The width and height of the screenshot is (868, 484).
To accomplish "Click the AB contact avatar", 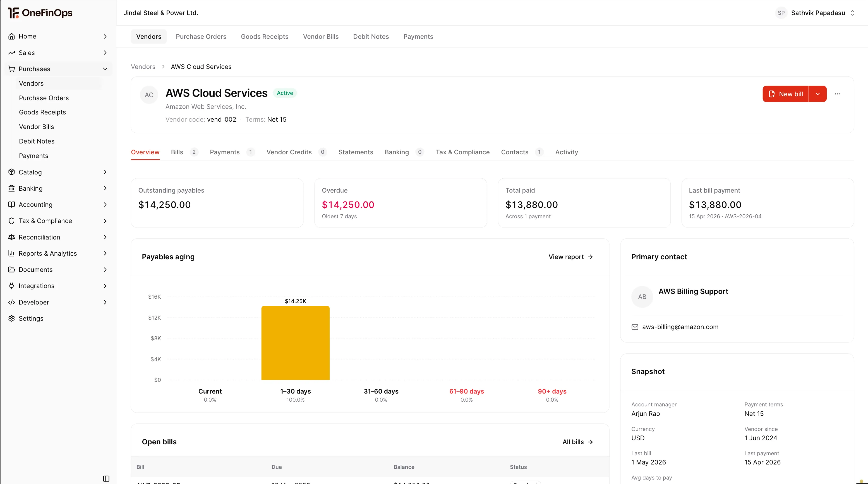I will (x=642, y=297).
